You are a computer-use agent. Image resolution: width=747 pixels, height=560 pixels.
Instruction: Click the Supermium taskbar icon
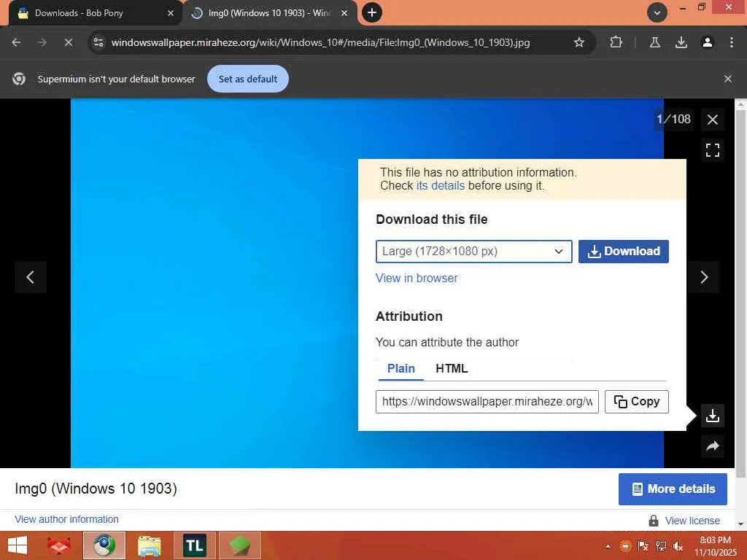tap(104, 545)
